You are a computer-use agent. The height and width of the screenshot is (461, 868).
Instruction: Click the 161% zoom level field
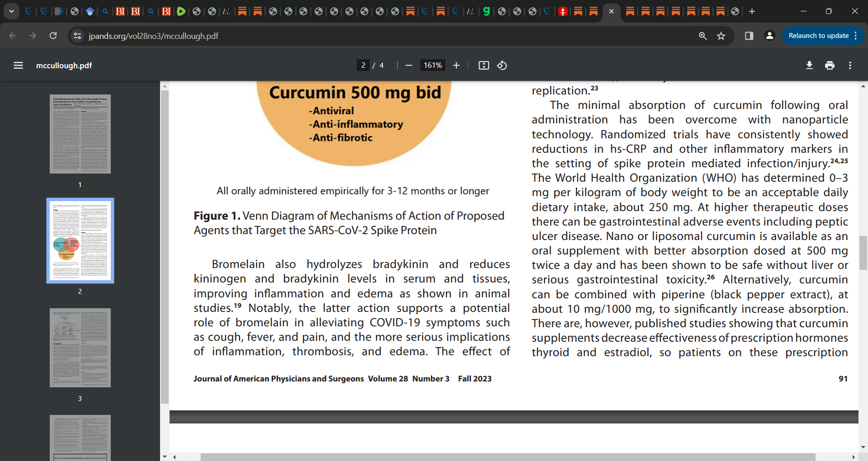coord(433,66)
